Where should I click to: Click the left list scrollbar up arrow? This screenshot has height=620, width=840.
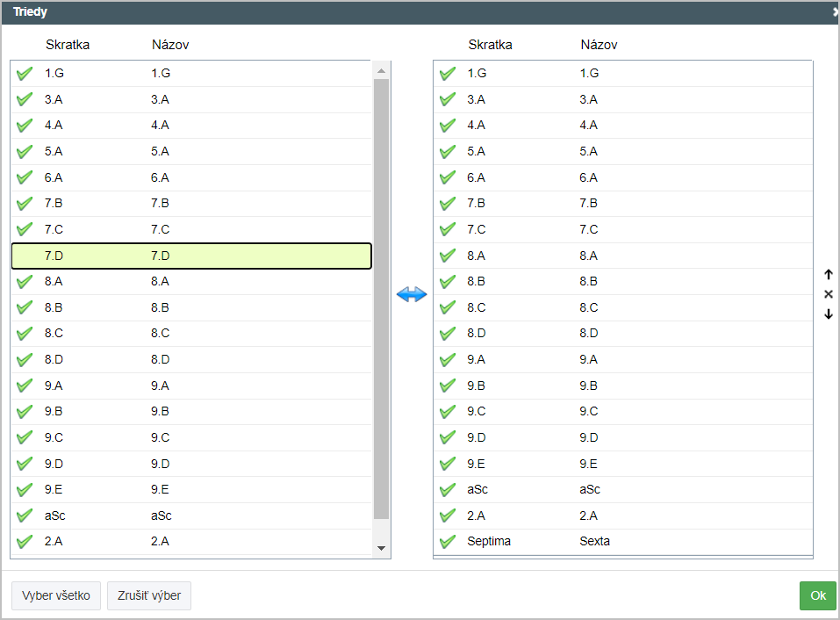pos(382,71)
